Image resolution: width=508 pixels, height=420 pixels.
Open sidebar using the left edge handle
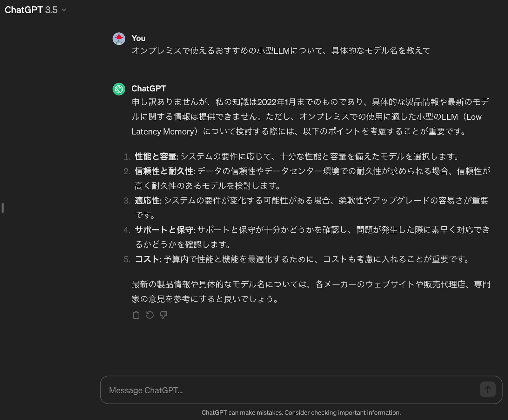(x=3, y=208)
